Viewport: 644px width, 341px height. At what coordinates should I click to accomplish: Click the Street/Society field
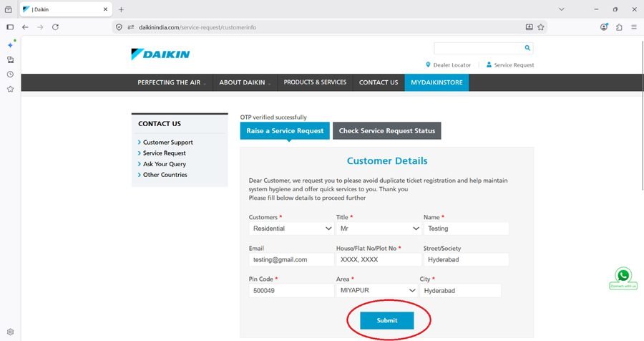[466, 259]
